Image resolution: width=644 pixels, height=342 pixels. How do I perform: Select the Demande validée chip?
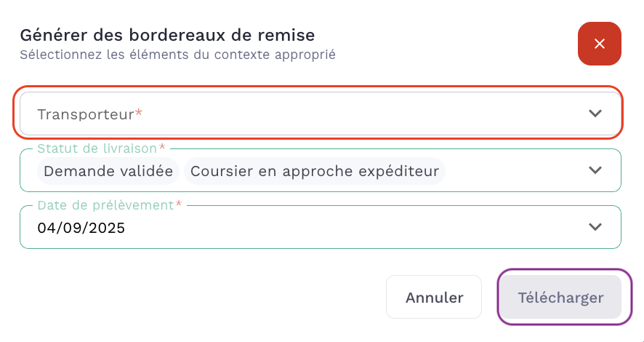[108, 171]
